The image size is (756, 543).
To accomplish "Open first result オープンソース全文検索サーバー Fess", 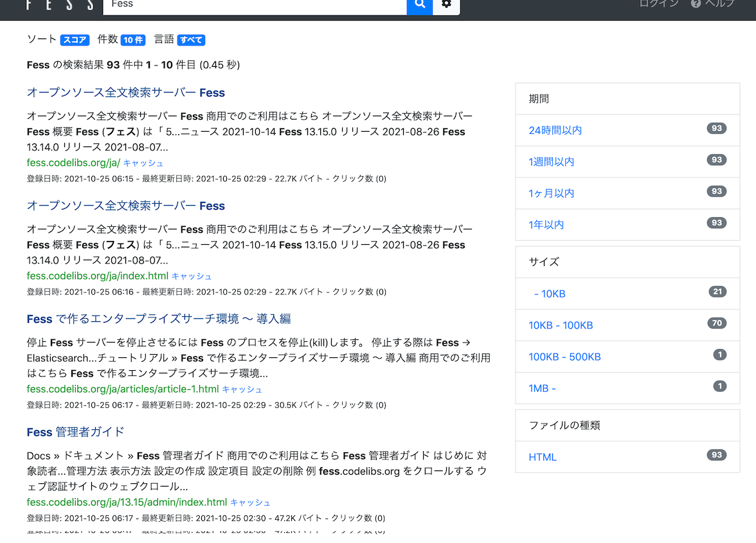I will (126, 93).
